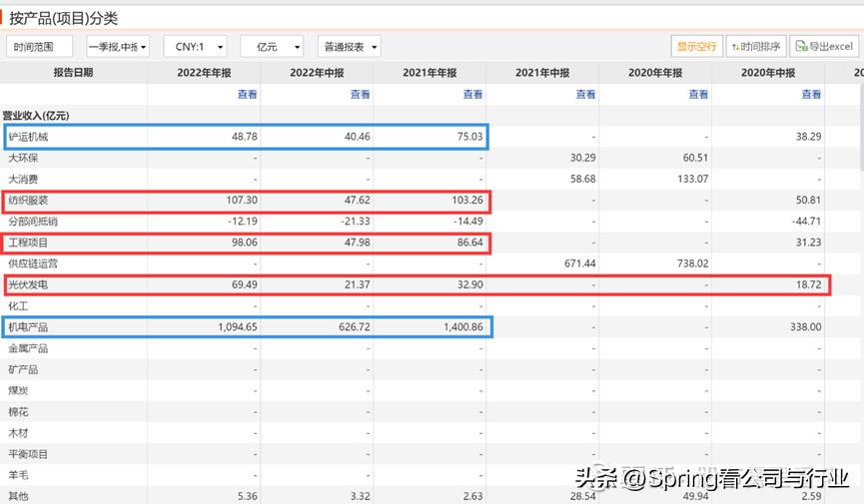864x504 pixels.
Task: Click value 18.72 in 光伏发电 row
Action: [809, 284]
